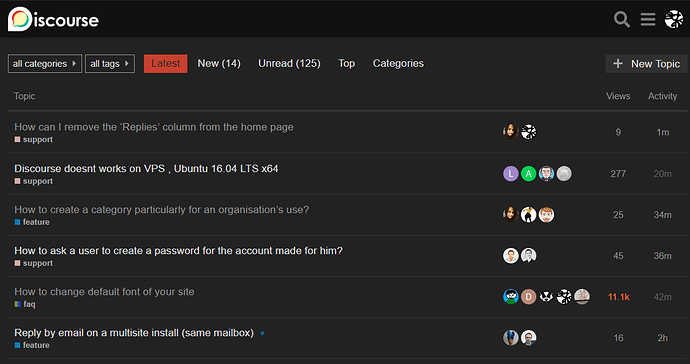Open 'Discourse doesnt works on VPS' topic
The image size is (690, 364).
[146, 169]
